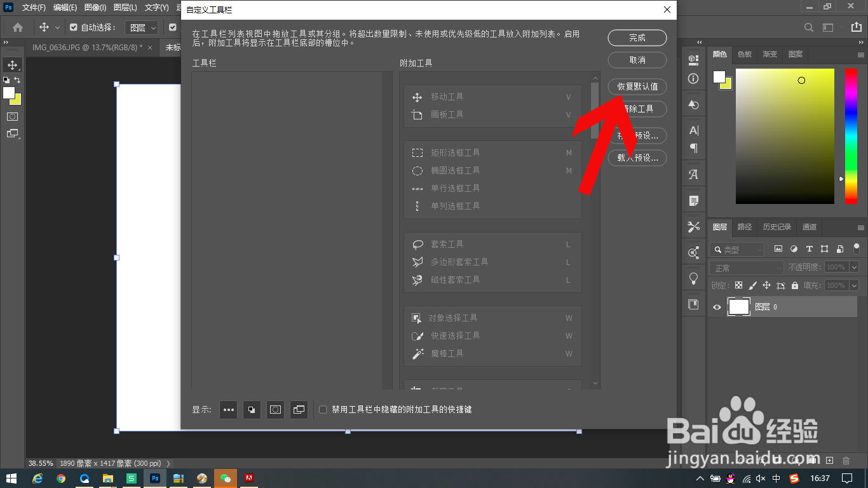Toggle show screen mode button in dialog
This screenshot has height=488, width=868.
pos(299,410)
